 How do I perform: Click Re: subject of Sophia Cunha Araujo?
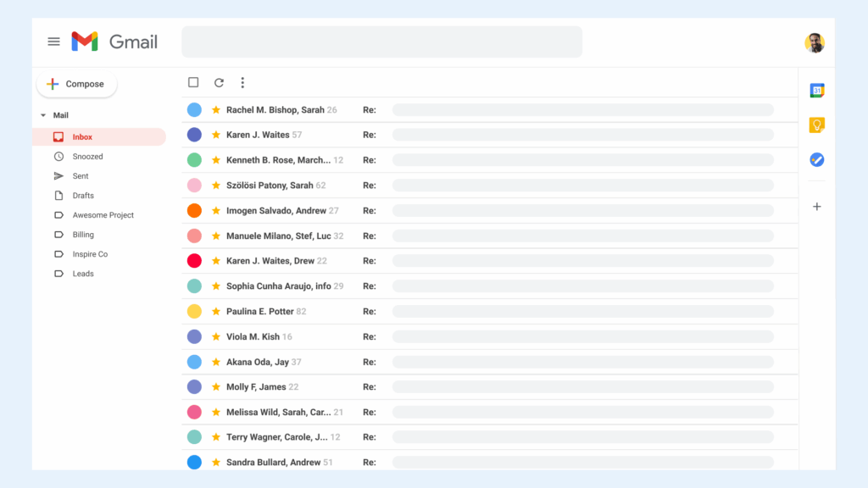(370, 286)
